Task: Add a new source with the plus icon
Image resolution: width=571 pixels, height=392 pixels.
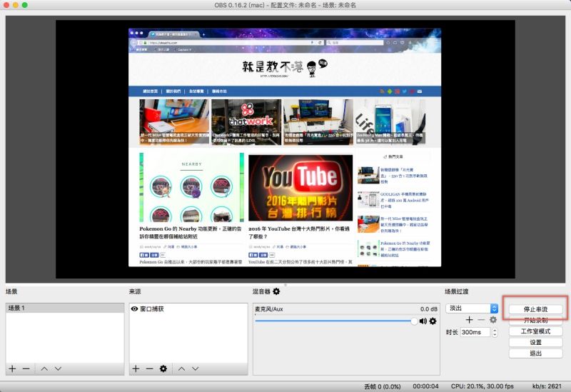Action: 135,368
